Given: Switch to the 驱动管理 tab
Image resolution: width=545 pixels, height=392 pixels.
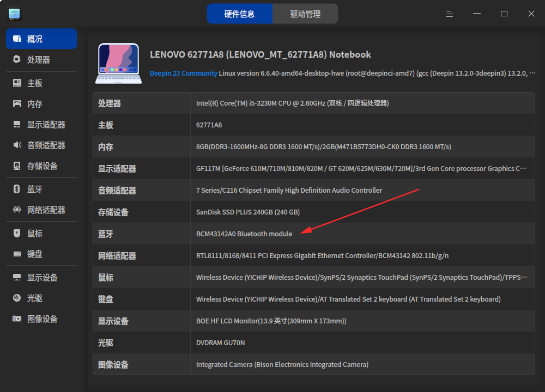Looking at the screenshot, I should coord(305,14).
